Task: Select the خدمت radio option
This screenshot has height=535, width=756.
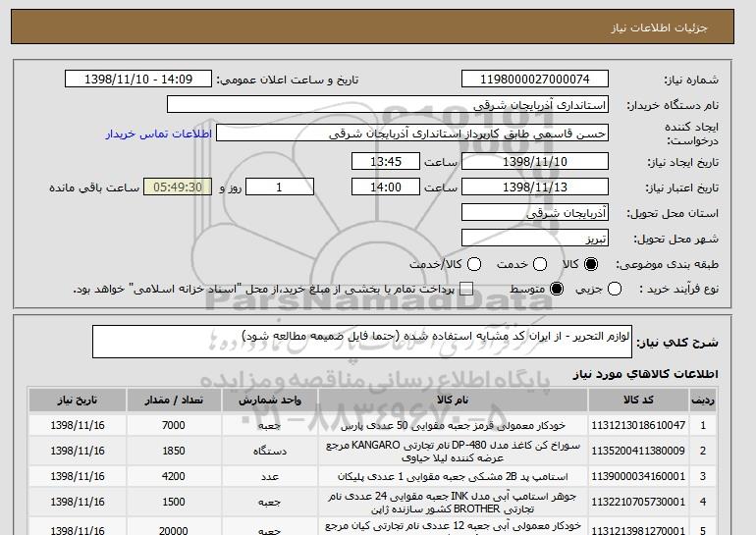Action: coord(540,264)
